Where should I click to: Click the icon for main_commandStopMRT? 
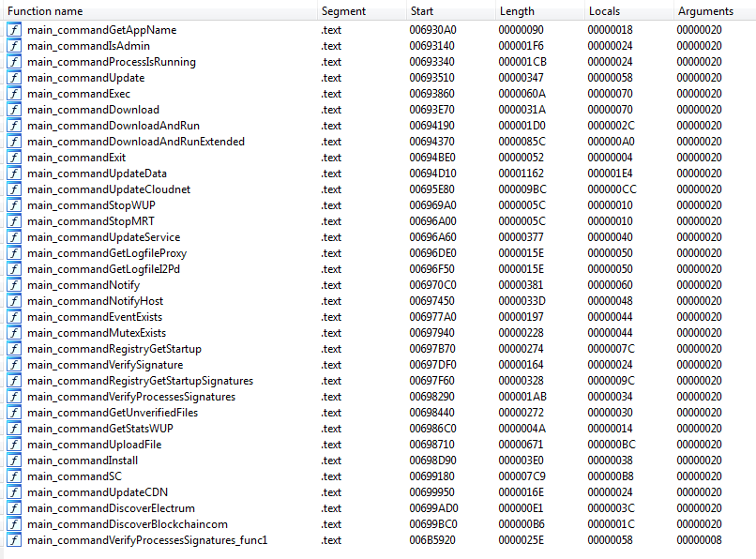click(14, 221)
